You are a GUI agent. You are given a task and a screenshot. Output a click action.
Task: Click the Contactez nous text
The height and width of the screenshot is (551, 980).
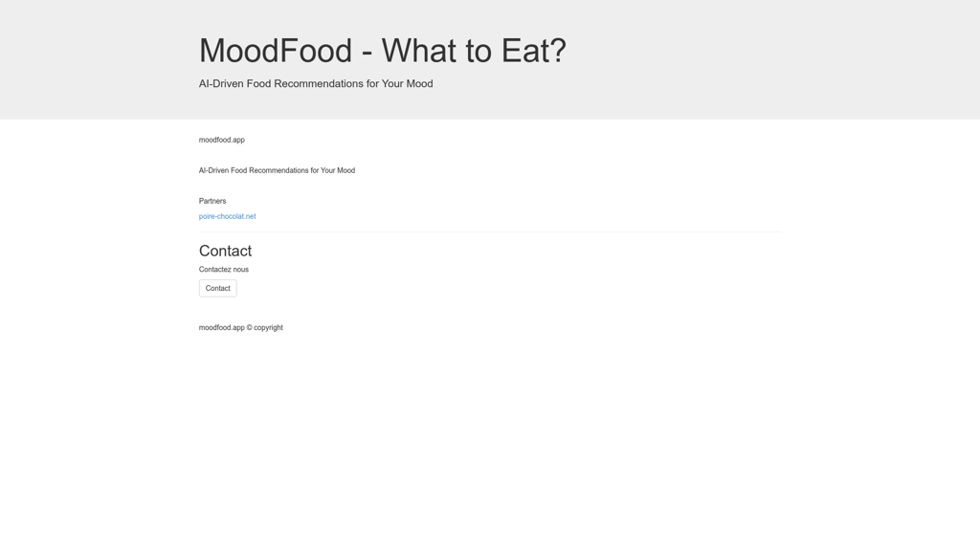(x=224, y=269)
